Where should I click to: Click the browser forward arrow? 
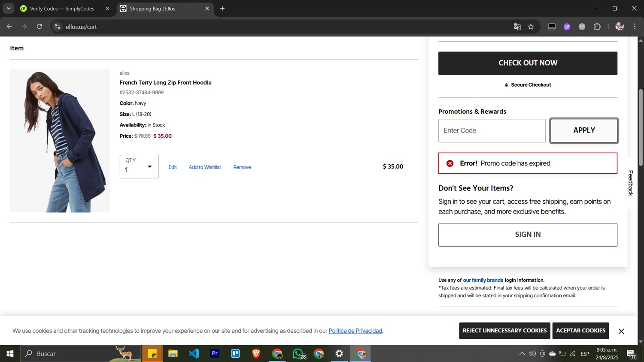(x=24, y=27)
